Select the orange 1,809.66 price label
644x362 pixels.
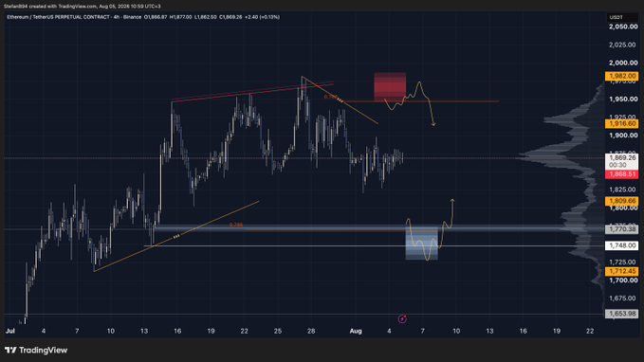click(x=622, y=201)
